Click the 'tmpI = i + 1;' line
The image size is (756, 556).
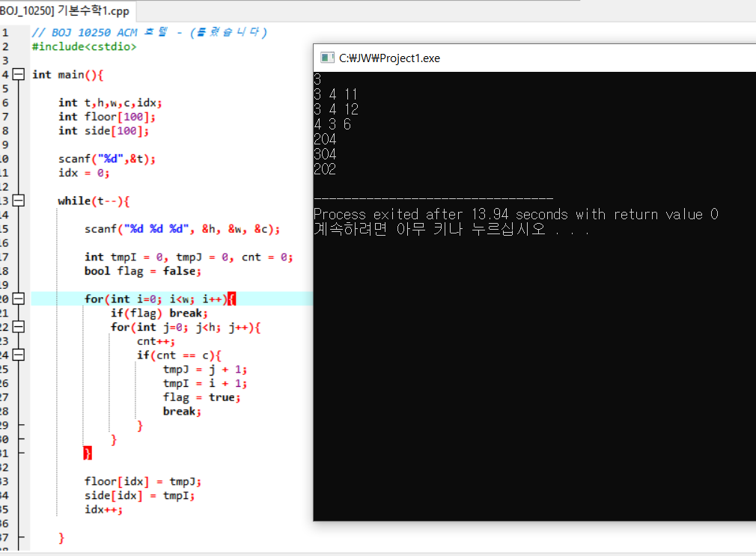(205, 383)
